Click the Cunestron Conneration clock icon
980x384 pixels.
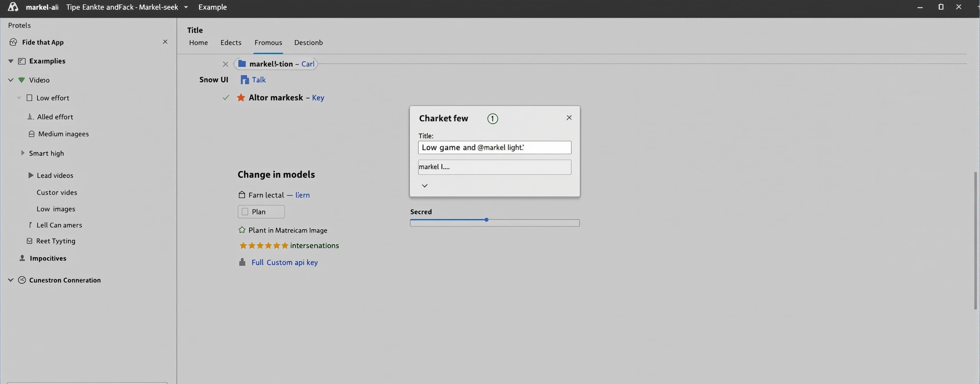pyautogui.click(x=22, y=280)
